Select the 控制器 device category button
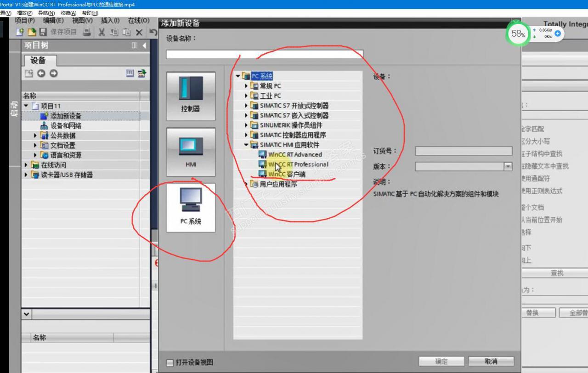This screenshot has width=588, height=373. 191,96
